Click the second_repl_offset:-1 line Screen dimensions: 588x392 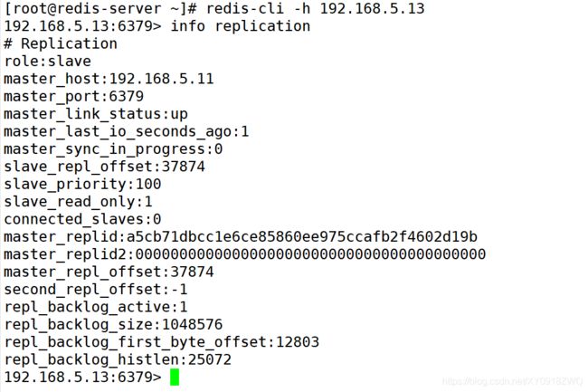coord(96,290)
